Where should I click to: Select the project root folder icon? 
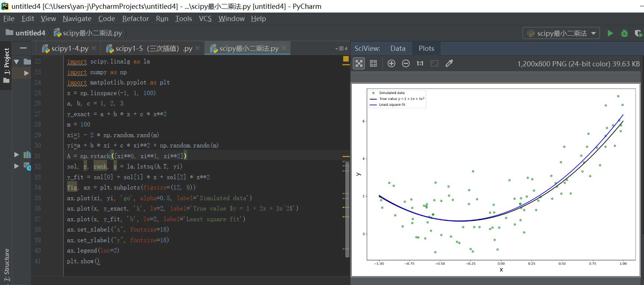[x=27, y=62]
